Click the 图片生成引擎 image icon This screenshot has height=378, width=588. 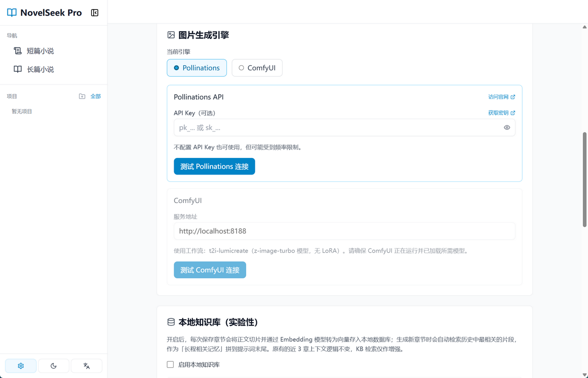tap(171, 35)
